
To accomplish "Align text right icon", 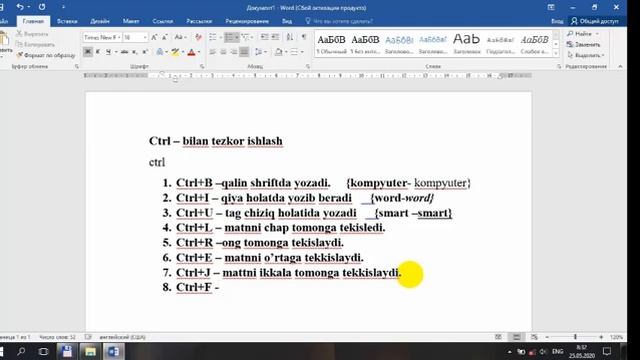I will click(x=233, y=52).
